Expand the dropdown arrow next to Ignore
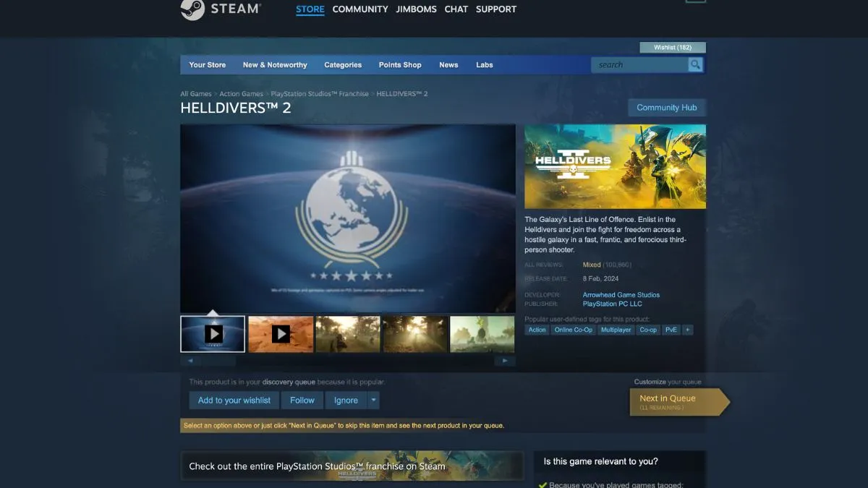Image resolution: width=868 pixels, height=488 pixels. 373,400
